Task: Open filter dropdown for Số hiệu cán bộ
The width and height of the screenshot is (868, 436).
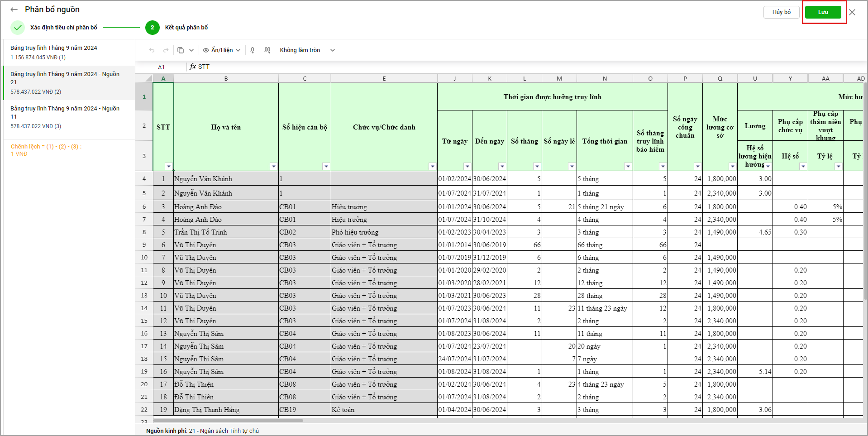Action: click(x=326, y=166)
